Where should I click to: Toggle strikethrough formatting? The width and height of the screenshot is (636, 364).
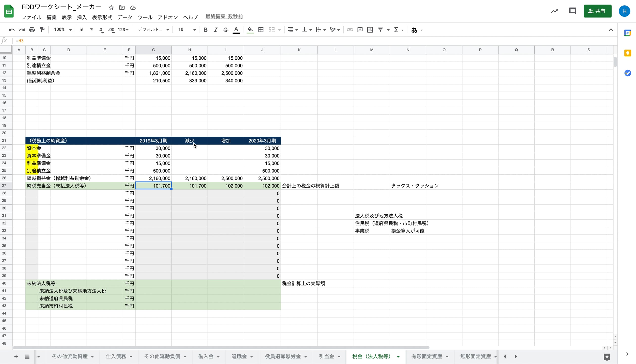pyautogui.click(x=225, y=30)
